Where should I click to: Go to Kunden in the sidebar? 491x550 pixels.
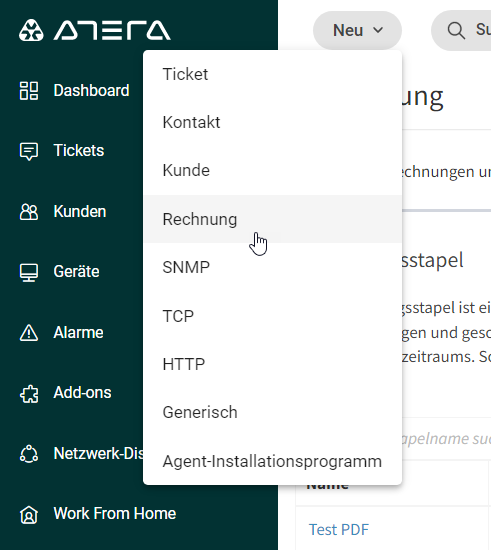(x=80, y=212)
